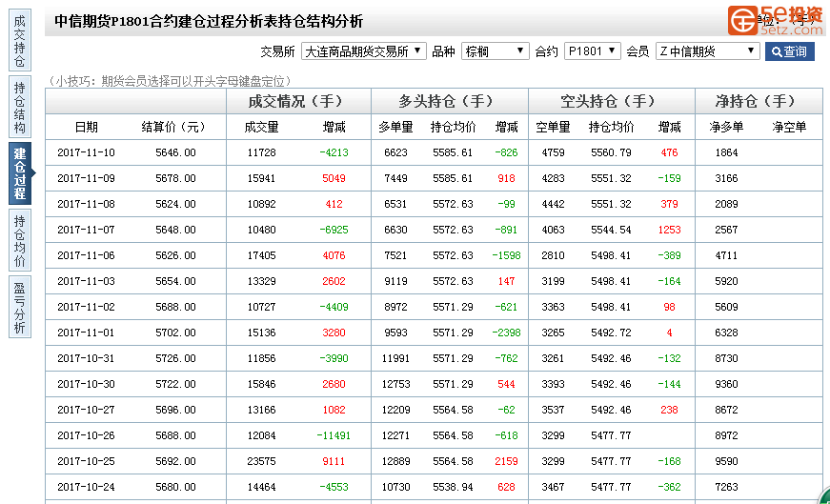The width and height of the screenshot is (830, 504).
Task: Click the 空单量 column header
Action: pyautogui.click(x=553, y=127)
